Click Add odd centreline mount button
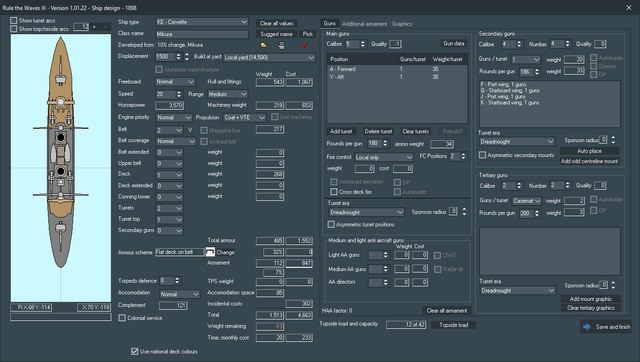The image size is (640, 362). (589, 161)
